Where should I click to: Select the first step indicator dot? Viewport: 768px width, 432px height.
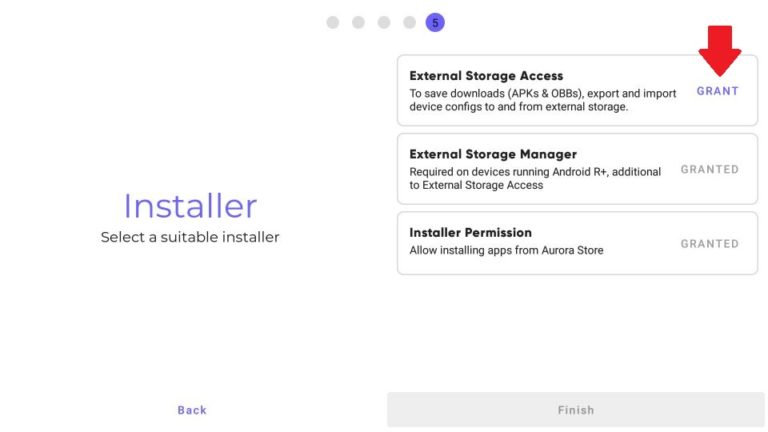pos(333,23)
